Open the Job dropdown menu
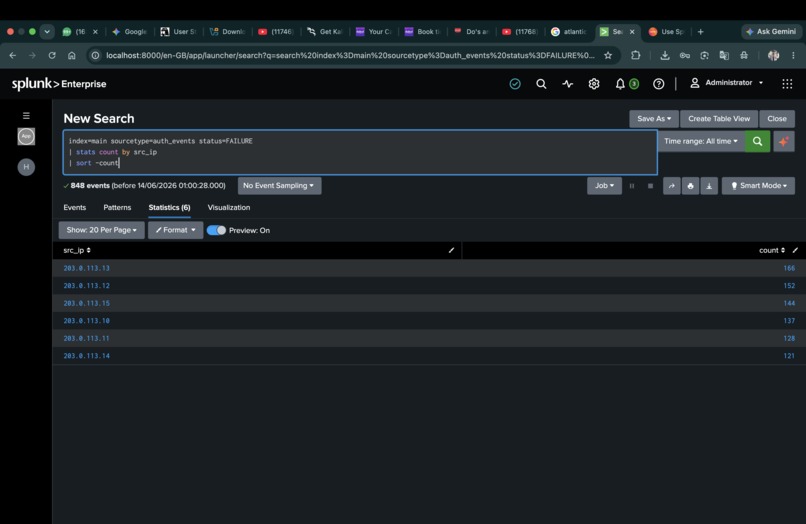Screen dimensions: 806x524 point(604,186)
